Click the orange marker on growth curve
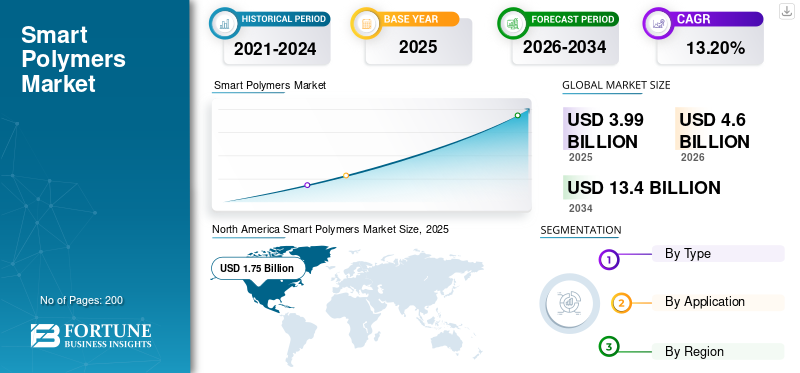This screenshot has height=373, width=800. pos(346,176)
